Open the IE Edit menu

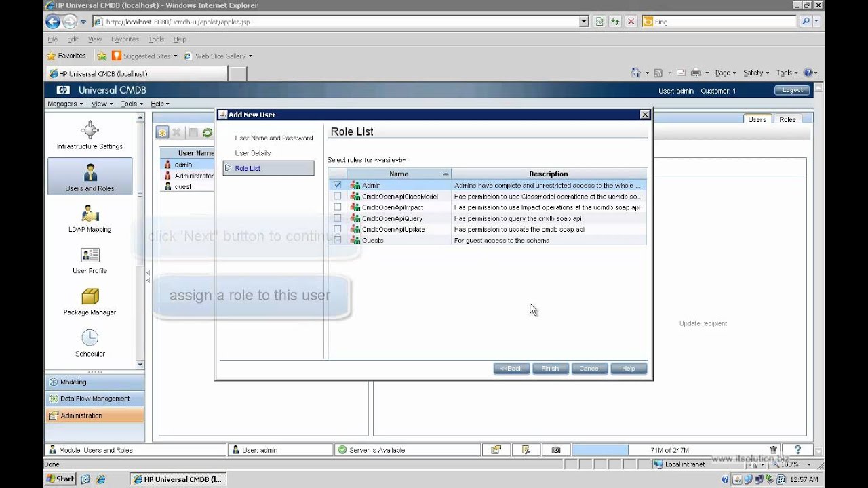pyautogui.click(x=73, y=39)
